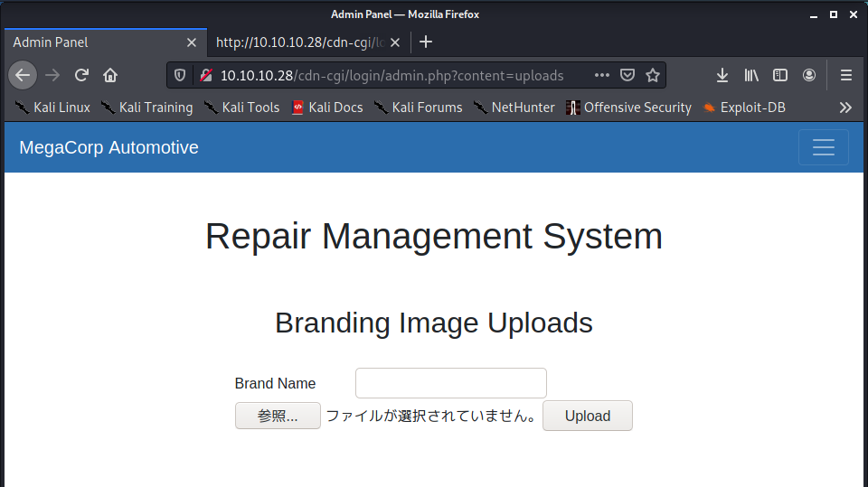Screen dimensions: 868x487
Task: Open page actions three-dot menu
Action: pyautogui.click(x=602, y=75)
